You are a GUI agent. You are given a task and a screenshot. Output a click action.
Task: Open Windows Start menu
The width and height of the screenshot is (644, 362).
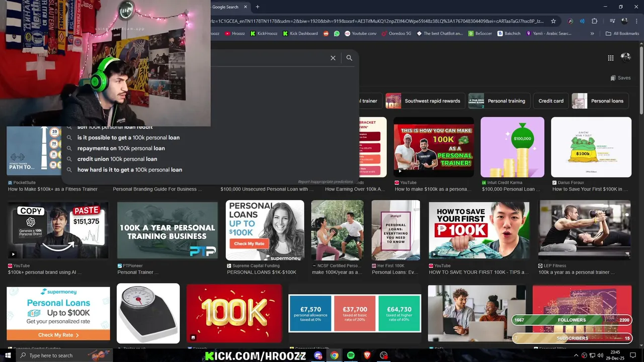[8, 355]
